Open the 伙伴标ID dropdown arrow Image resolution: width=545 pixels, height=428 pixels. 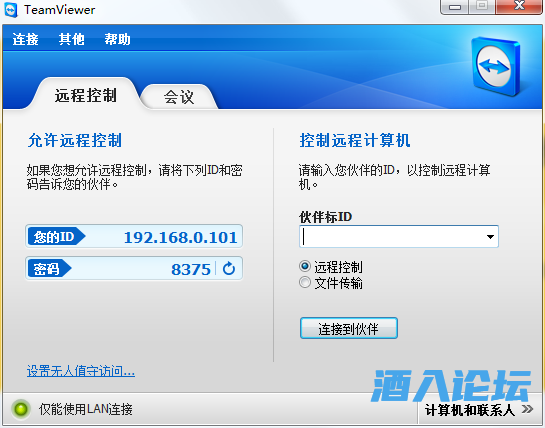tap(490, 237)
